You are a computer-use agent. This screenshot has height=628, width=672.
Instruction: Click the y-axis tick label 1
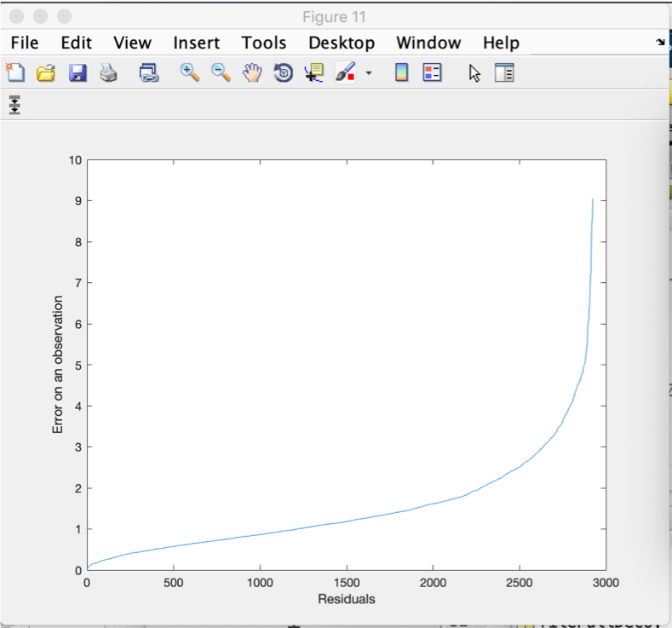click(78, 529)
